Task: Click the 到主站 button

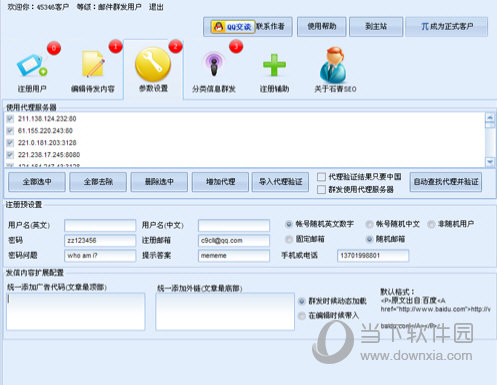Action: (376, 27)
